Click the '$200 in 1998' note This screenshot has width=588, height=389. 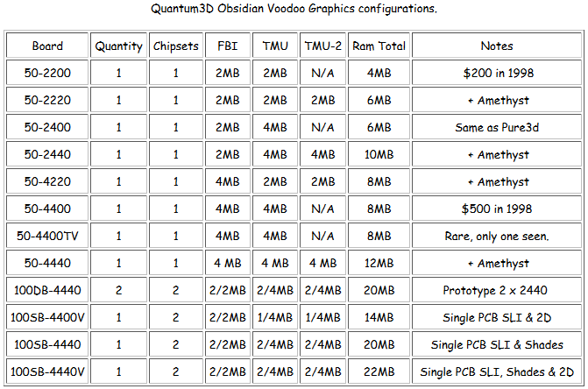[498, 73]
